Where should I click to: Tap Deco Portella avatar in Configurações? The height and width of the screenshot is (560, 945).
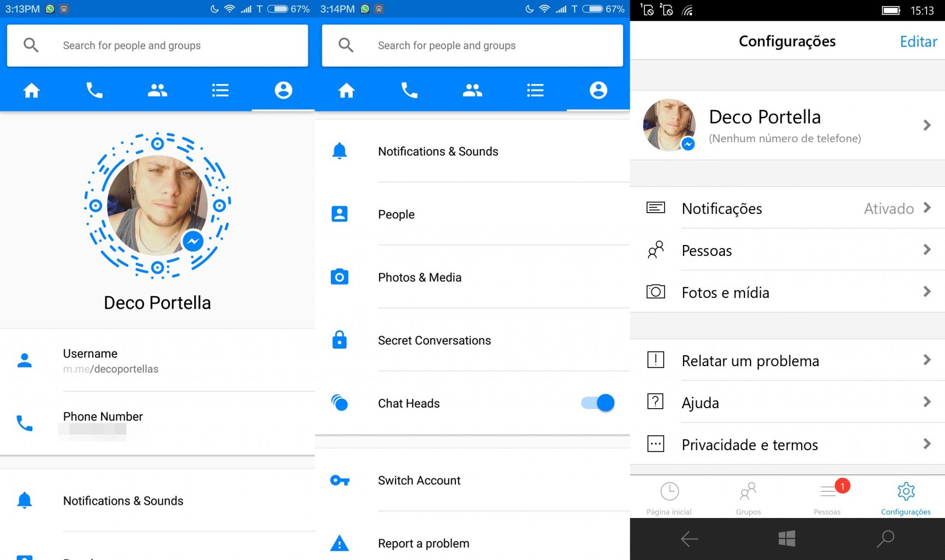(x=669, y=125)
